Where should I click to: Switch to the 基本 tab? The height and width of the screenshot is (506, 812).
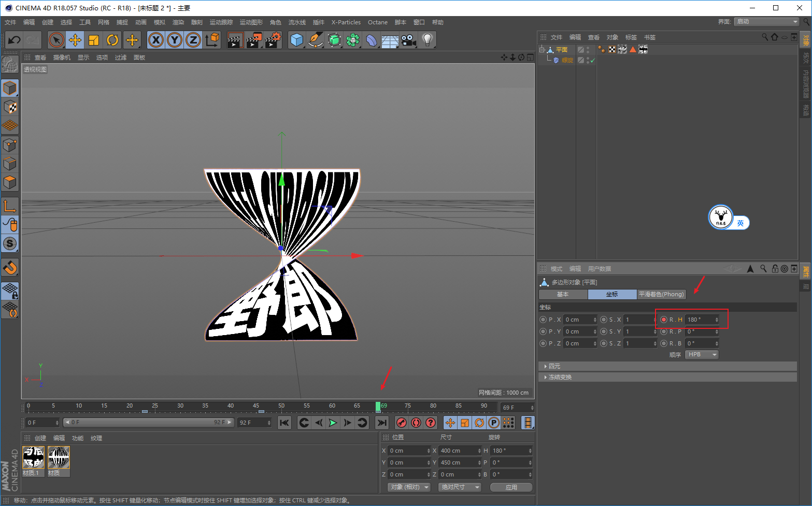563,294
